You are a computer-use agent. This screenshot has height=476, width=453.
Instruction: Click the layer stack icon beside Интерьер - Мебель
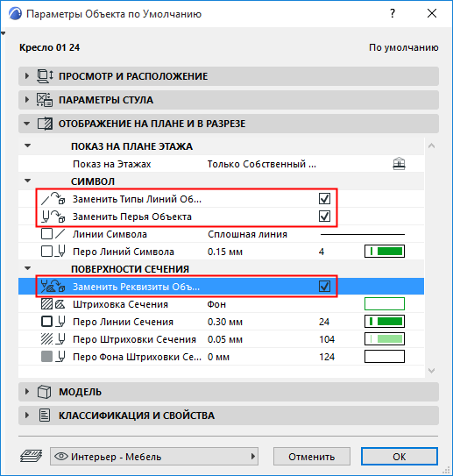(31, 456)
